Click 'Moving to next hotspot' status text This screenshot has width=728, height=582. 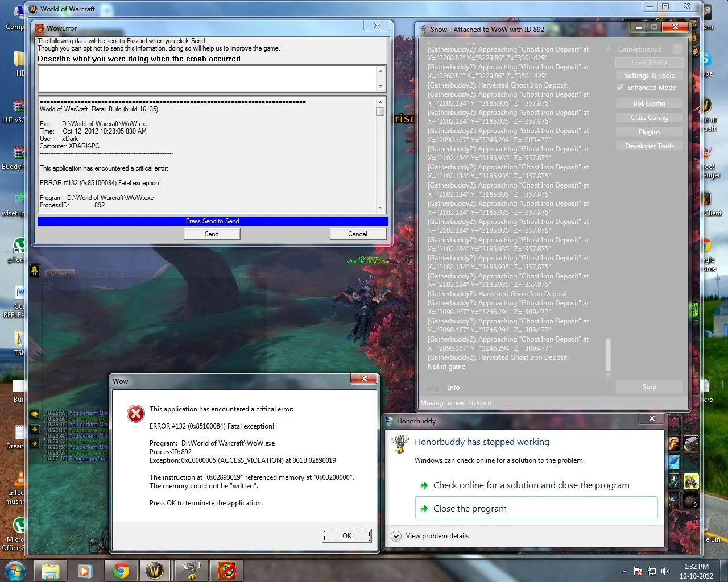(x=456, y=403)
